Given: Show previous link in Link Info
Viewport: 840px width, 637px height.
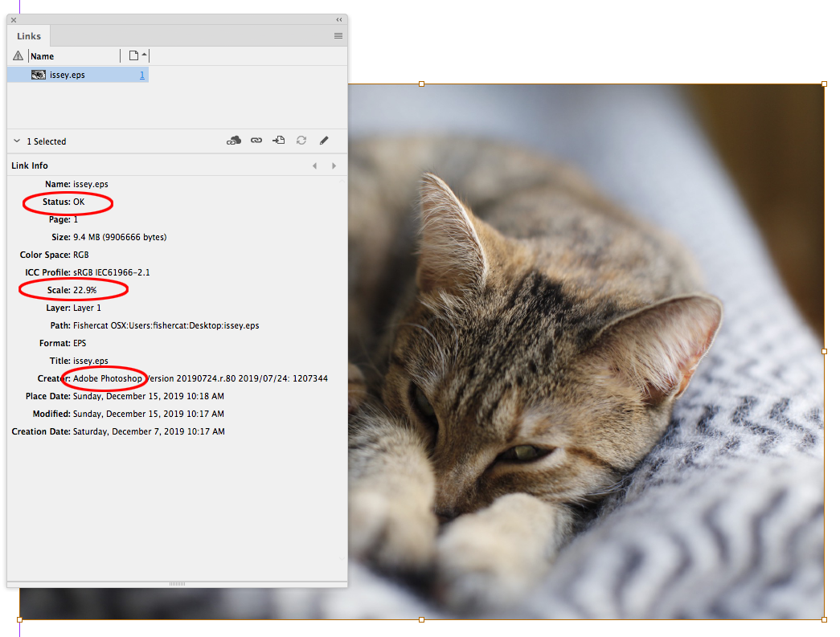Looking at the screenshot, I should pos(315,166).
